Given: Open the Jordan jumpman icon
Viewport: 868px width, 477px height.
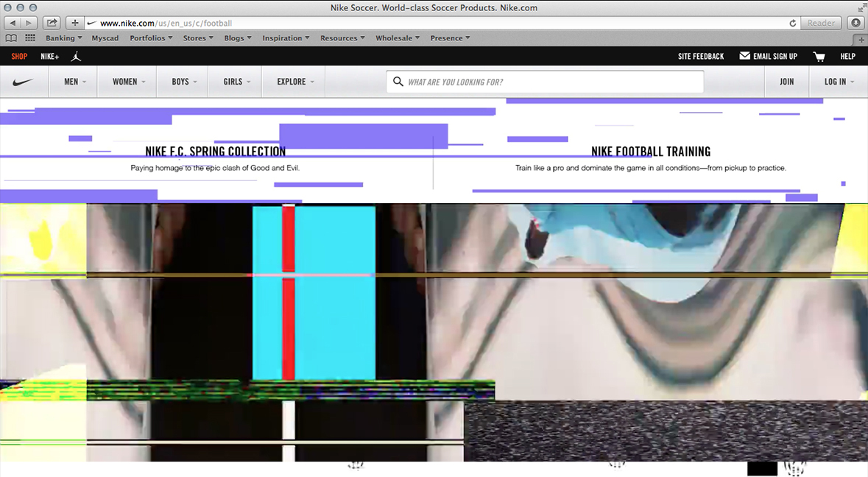Looking at the screenshot, I should (x=77, y=57).
